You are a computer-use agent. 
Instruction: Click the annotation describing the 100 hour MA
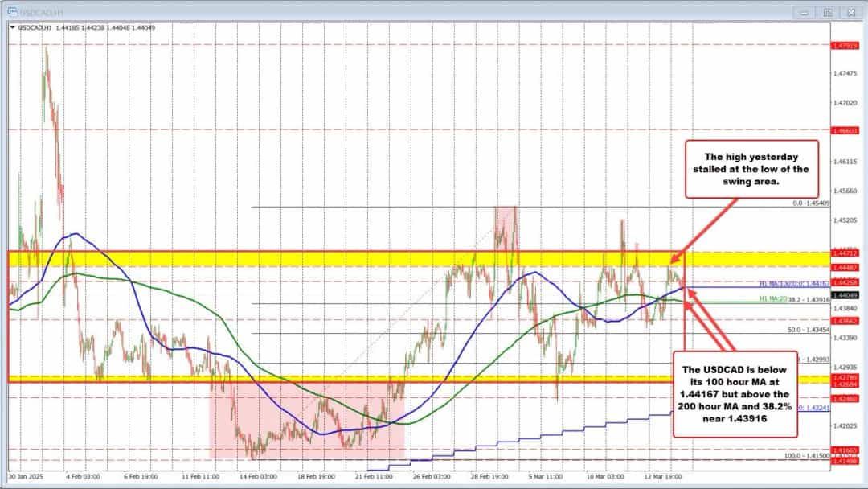point(735,394)
